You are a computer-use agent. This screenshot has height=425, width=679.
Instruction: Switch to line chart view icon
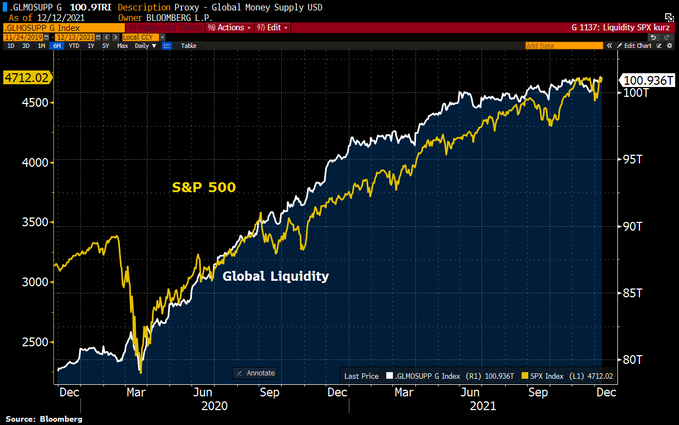[167, 45]
